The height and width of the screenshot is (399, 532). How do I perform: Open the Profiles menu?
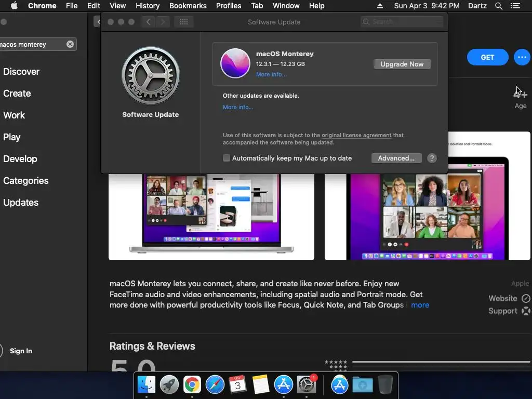coord(229,6)
